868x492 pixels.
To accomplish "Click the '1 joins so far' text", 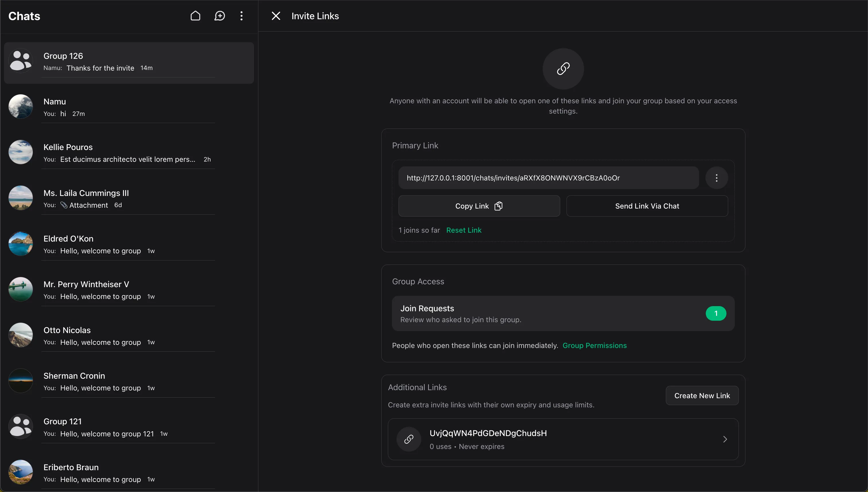I will point(419,230).
